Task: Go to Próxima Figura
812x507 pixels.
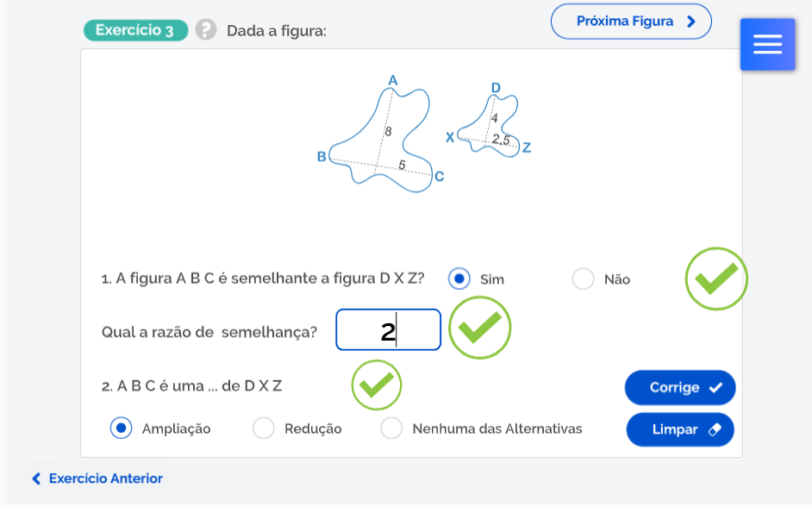Action: pyautogui.click(x=630, y=22)
